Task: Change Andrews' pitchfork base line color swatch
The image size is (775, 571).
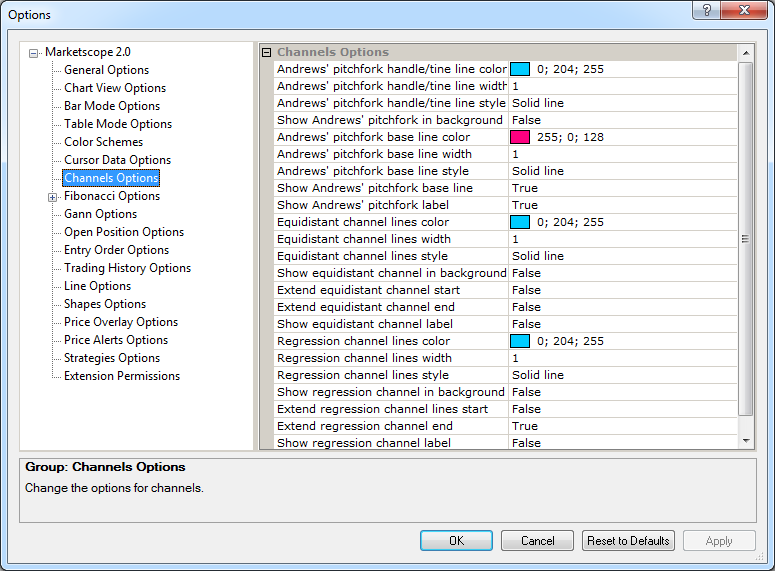Action: coord(519,137)
